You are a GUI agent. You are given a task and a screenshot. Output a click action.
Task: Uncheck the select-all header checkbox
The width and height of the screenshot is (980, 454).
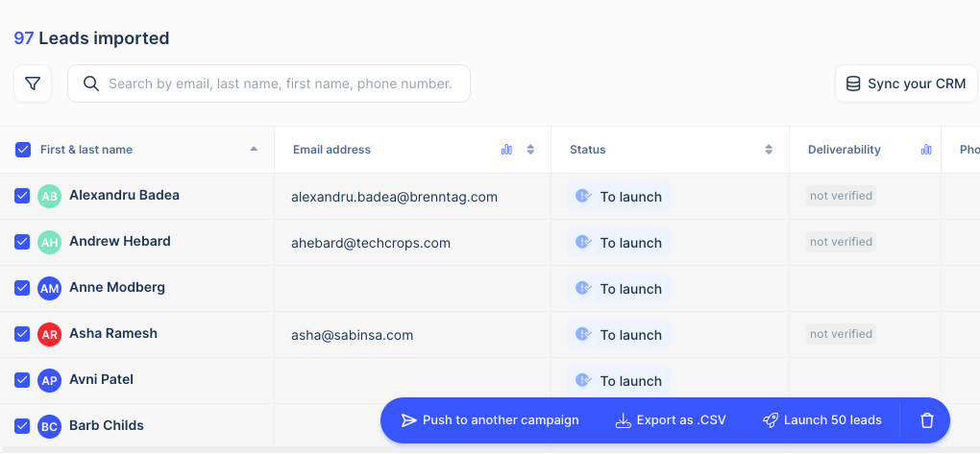[23, 150]
